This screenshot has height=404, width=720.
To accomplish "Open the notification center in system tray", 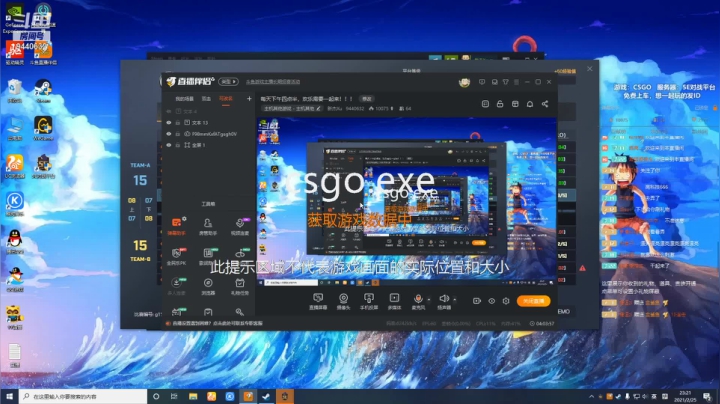I will pos(708,396).
